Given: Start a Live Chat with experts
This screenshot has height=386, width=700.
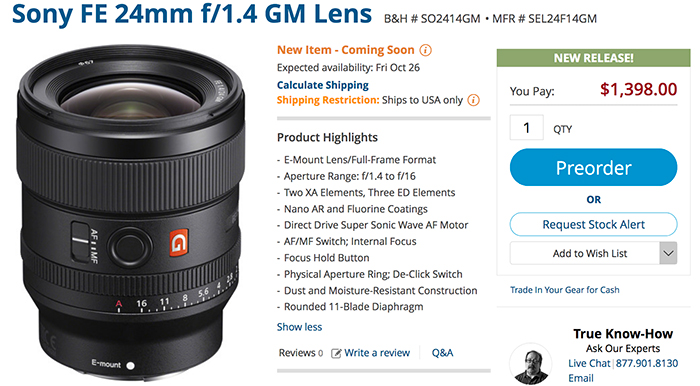Looking at the screenshot, I should coord(589,364).
